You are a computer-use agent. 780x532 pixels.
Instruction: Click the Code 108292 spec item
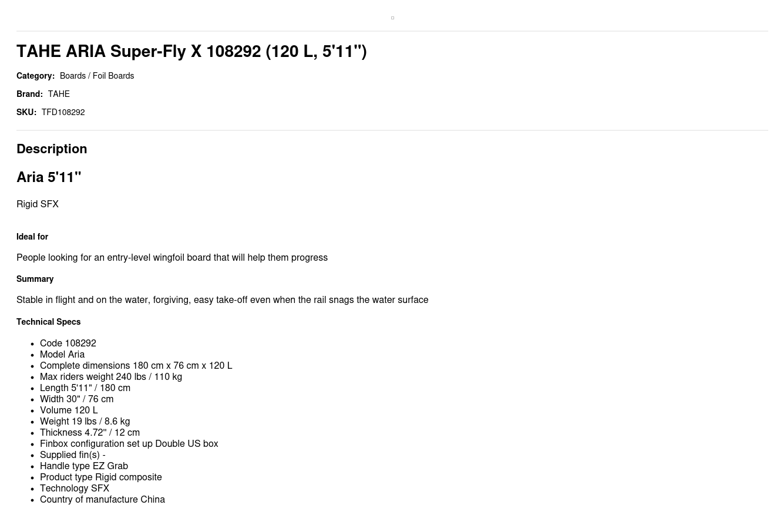click(68, 344)
